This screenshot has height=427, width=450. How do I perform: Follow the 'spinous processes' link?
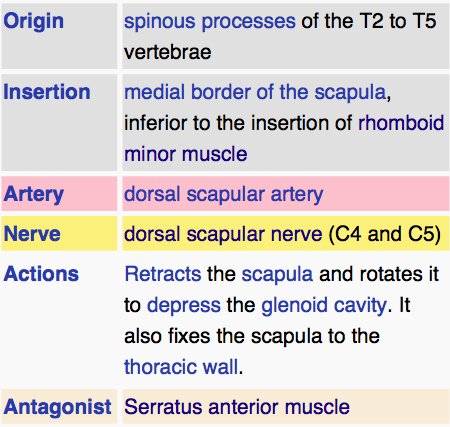[210, 22]
